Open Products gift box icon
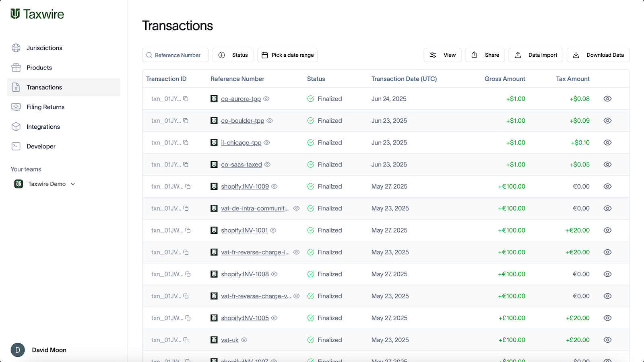Image resolution: width=644 pixels, height=362 pixels. tap(16, 68)
